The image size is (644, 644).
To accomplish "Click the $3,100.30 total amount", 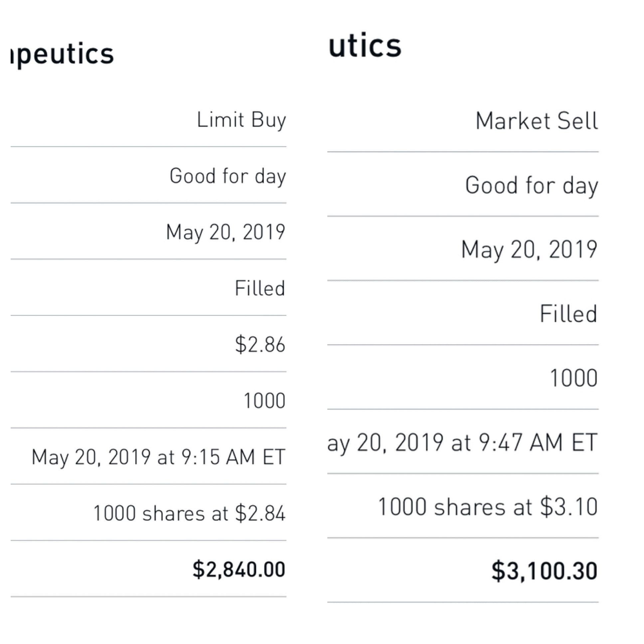I will (x=544, y=571).
